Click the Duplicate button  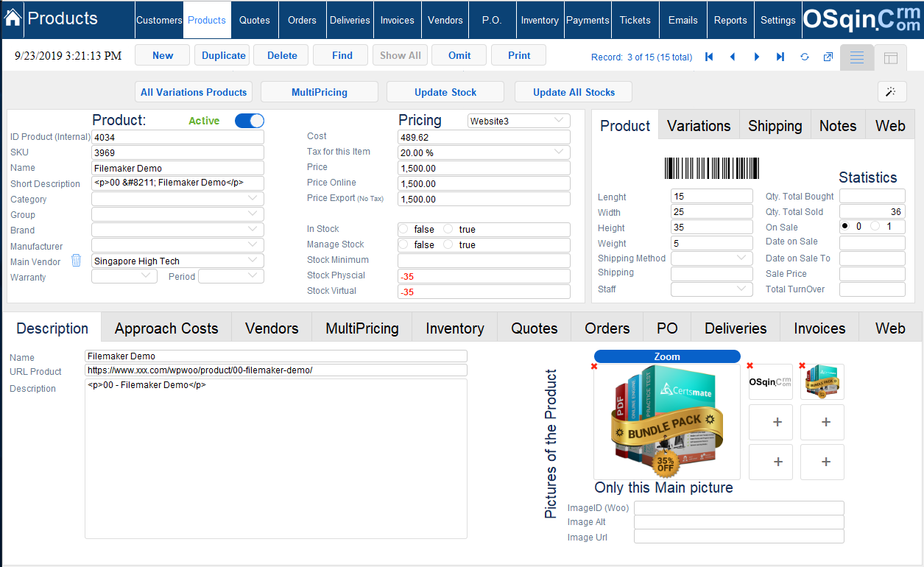tap(224, 55)
